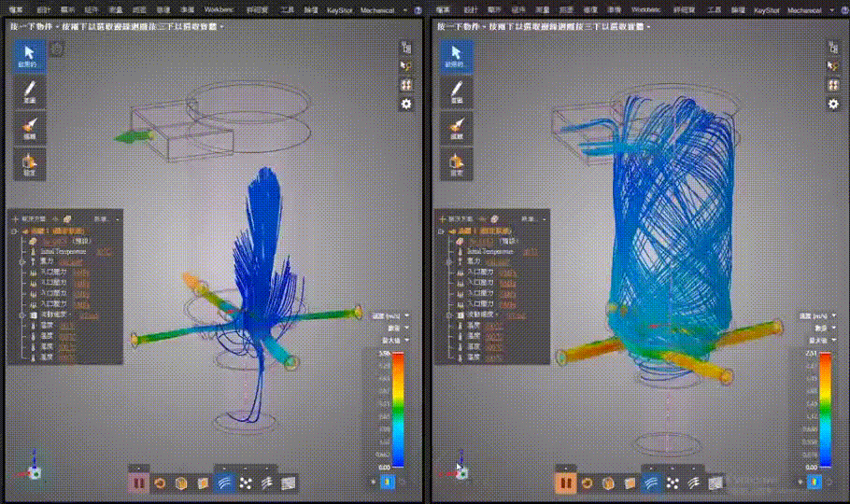The width and height of the screenshot is (850, 504).
Task: Activate the Select arrow tool in right window
Action: click(456, 56)
